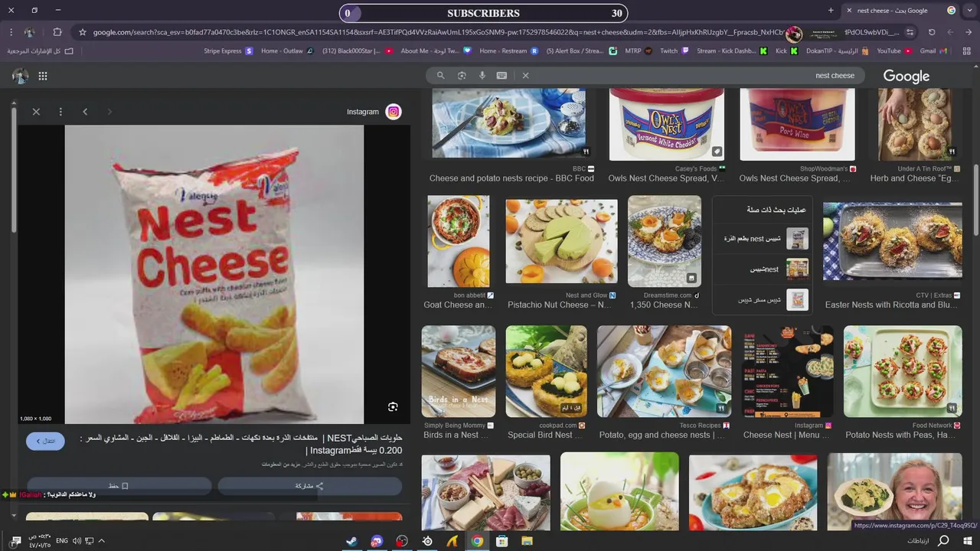Open the preview panel three-dot menu
This screenshot has height=551, width=980.
coord(60,112)
